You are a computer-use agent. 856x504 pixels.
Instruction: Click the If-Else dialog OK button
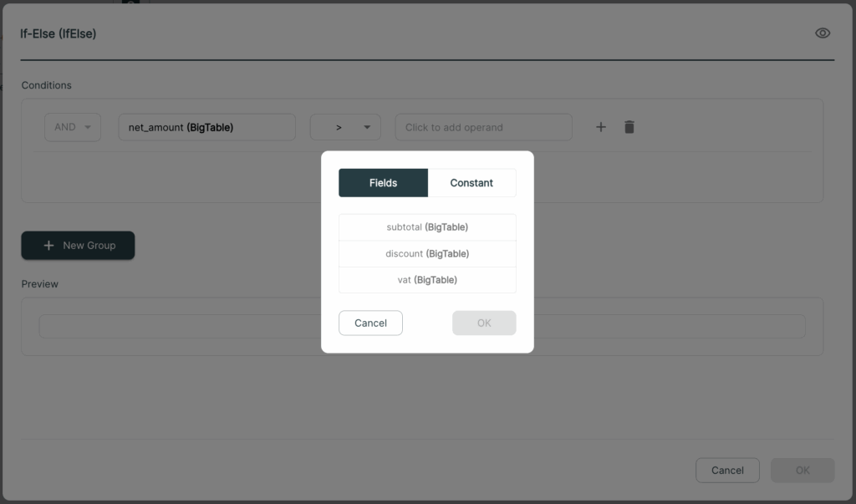coord(802,470)
